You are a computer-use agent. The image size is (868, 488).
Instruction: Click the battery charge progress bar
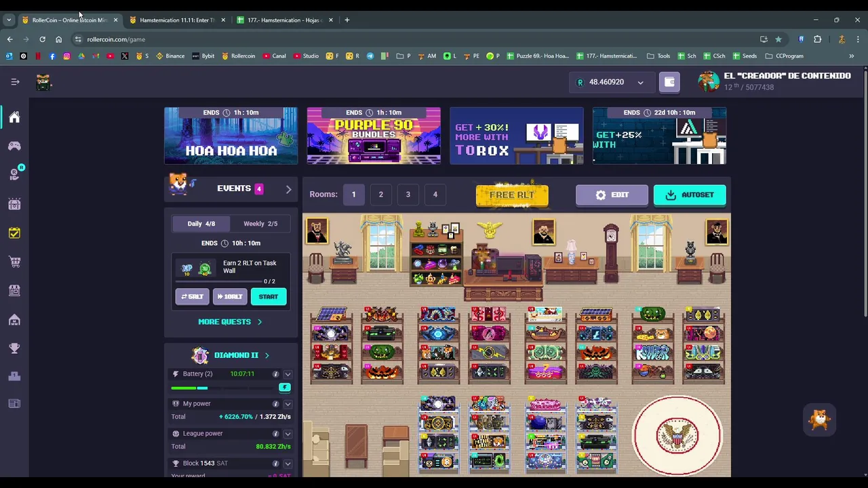[x=223, y=388]
